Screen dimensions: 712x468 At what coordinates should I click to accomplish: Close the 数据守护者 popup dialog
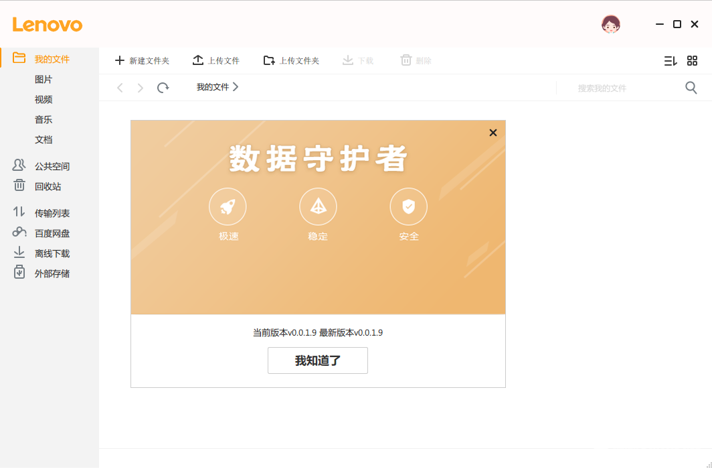tap(493, 133)
